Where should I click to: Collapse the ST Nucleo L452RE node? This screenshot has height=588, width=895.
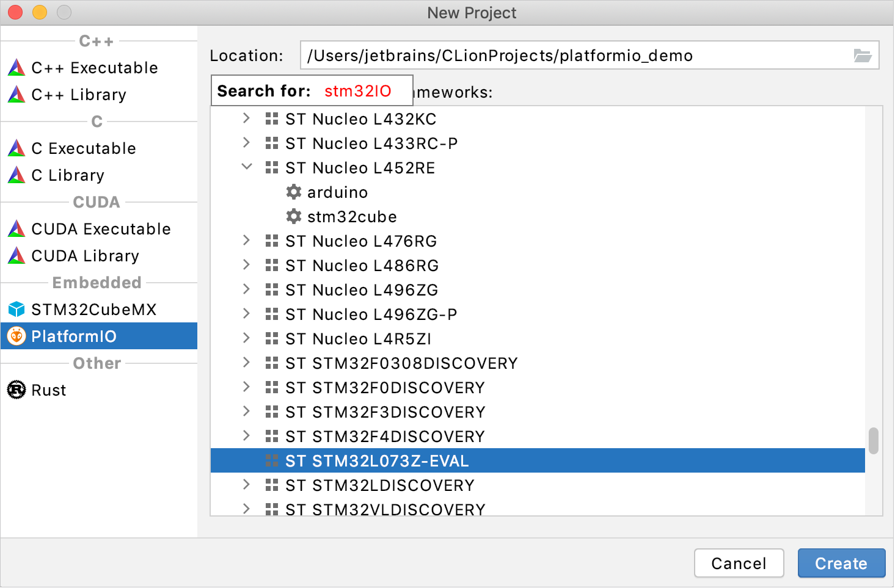pyautogui.click(x=247, y=166)
